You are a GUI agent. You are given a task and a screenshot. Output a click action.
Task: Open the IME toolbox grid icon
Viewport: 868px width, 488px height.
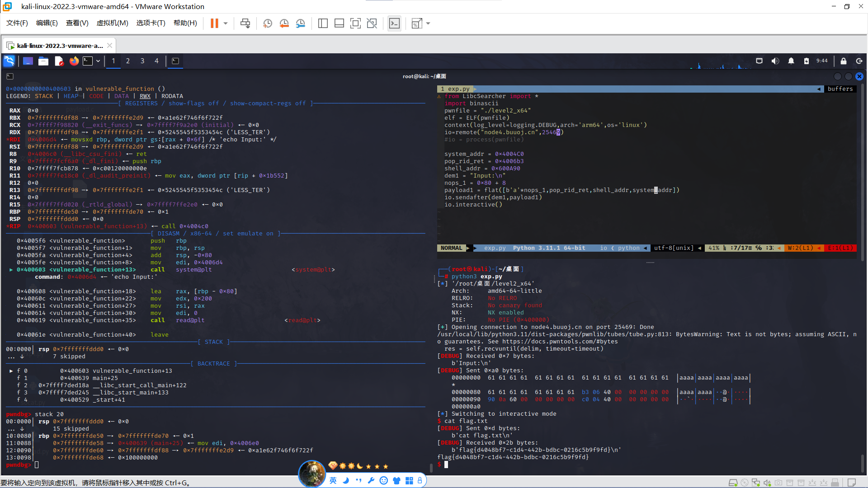tap(409, 480)
